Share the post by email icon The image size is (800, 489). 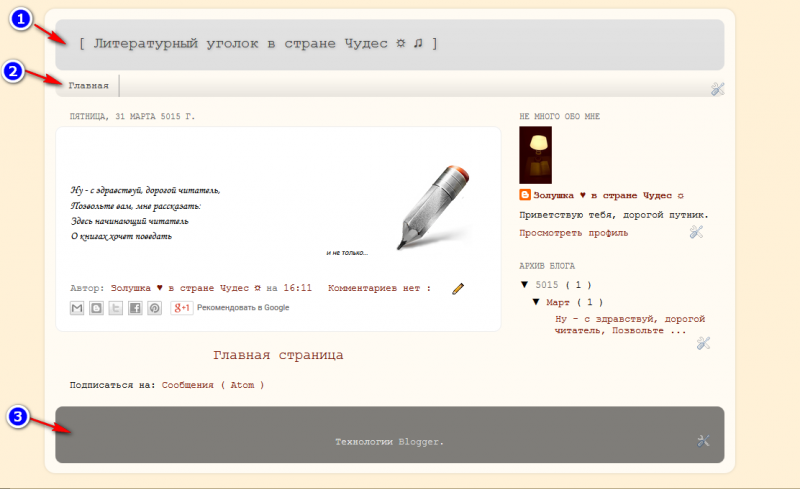pyautogui.click(x=77, y=308)
